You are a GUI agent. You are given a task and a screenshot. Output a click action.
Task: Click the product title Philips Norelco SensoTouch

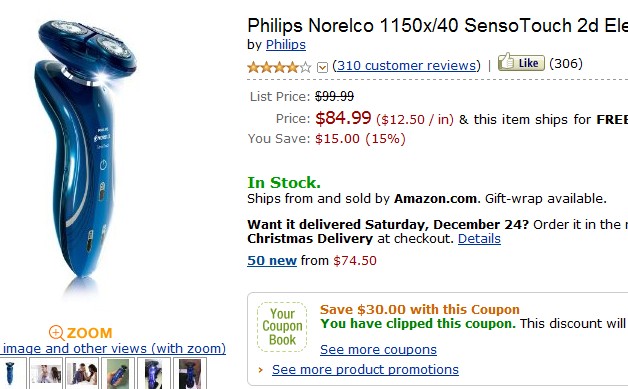click(x=437, y=26)
